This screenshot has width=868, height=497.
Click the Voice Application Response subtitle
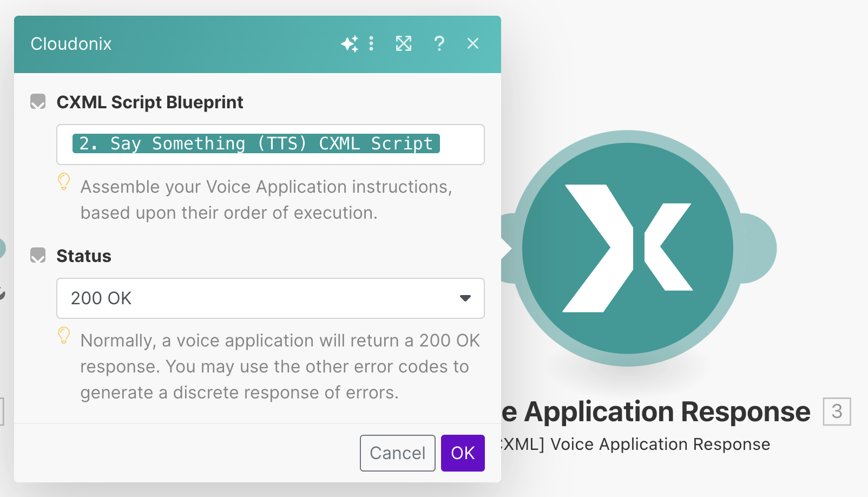(x=634, y=444)
